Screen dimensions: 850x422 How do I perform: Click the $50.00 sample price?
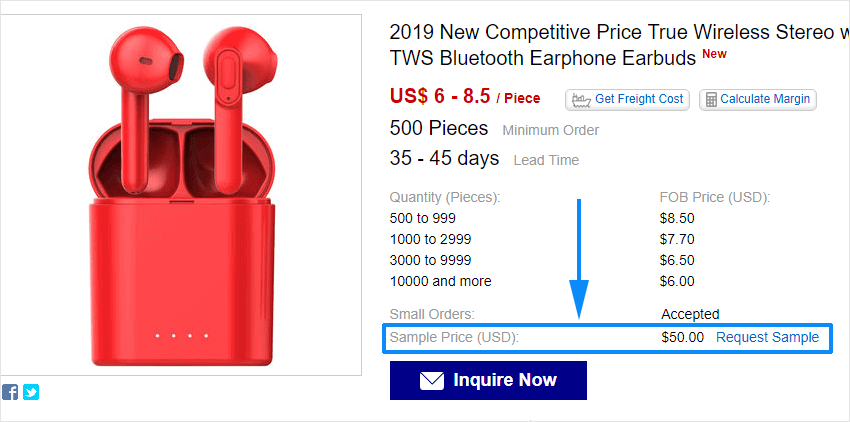(682, 337)
